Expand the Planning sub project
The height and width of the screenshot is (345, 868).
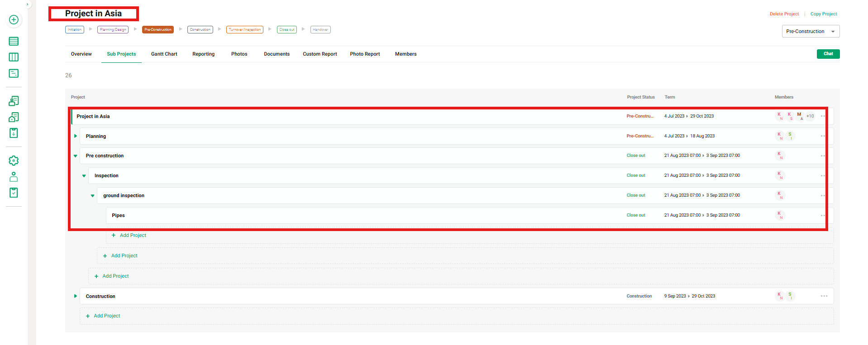tap(76, 136)
